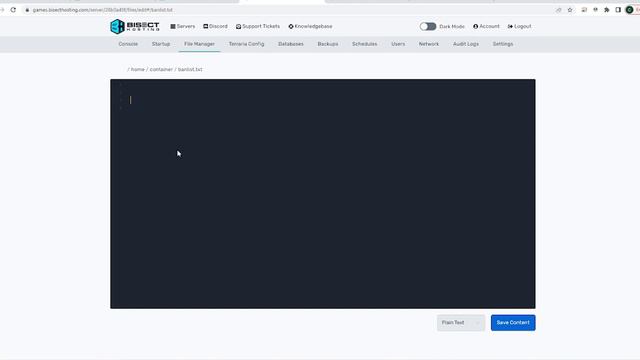Click the container breadcrumb
This screenshot has height=360, width=640.
coord(161,69)
